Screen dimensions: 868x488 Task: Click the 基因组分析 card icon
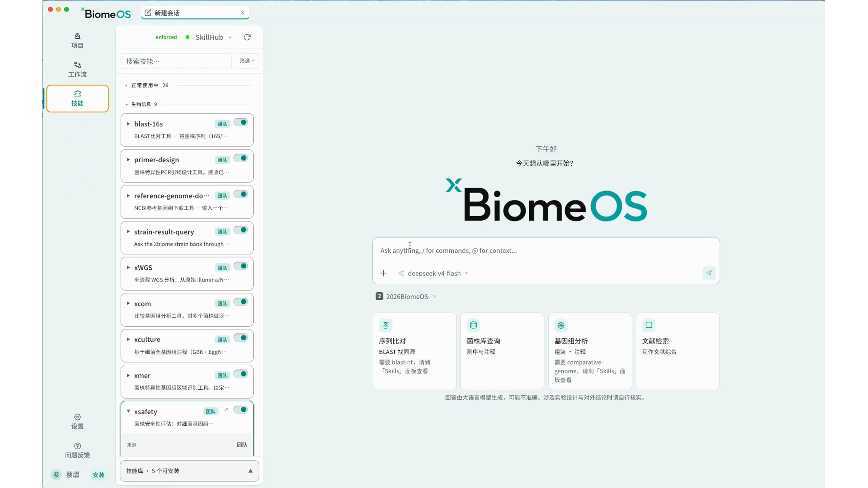click(x=560, y=325)
